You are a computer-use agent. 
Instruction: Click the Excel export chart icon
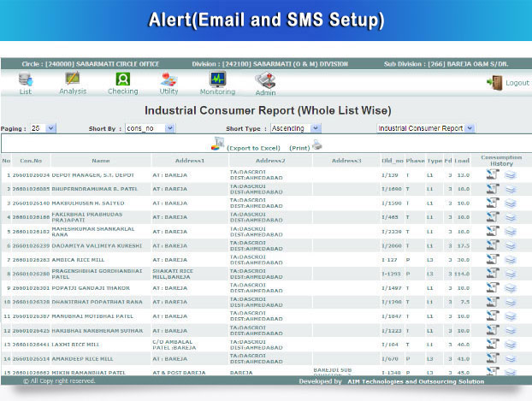tap(216, 144)
